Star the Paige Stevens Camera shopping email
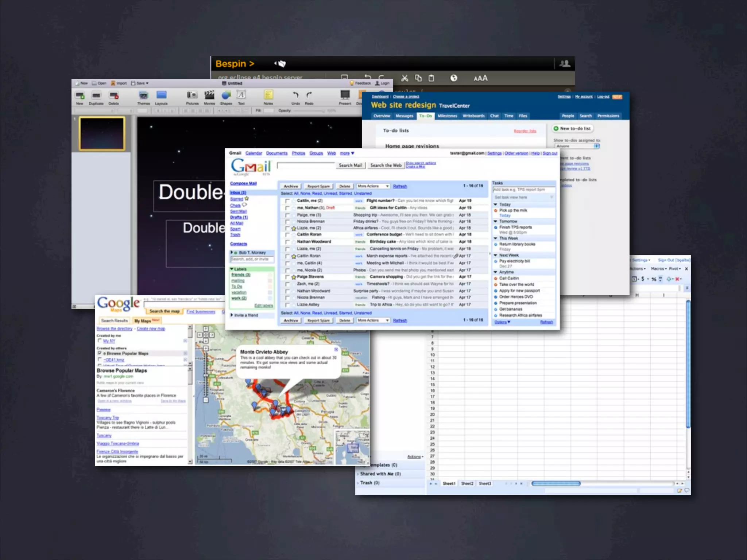Viewport: 747px width, 560px height. [x=294, y=277]
